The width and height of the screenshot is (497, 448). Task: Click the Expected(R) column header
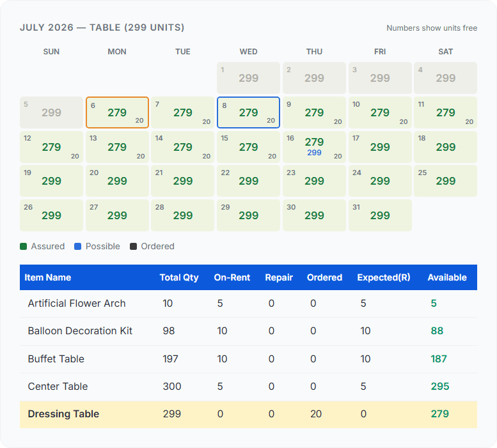pyautogui.click(x=384, y=277)
